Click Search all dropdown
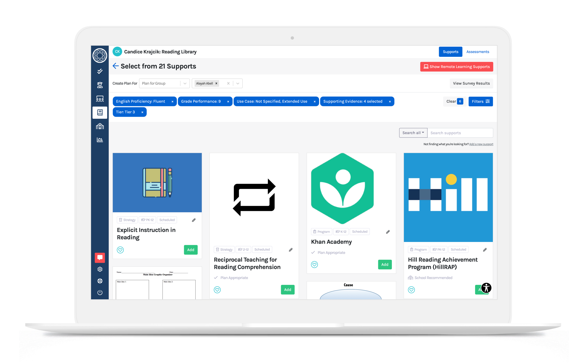 click(x=413, y=133)
